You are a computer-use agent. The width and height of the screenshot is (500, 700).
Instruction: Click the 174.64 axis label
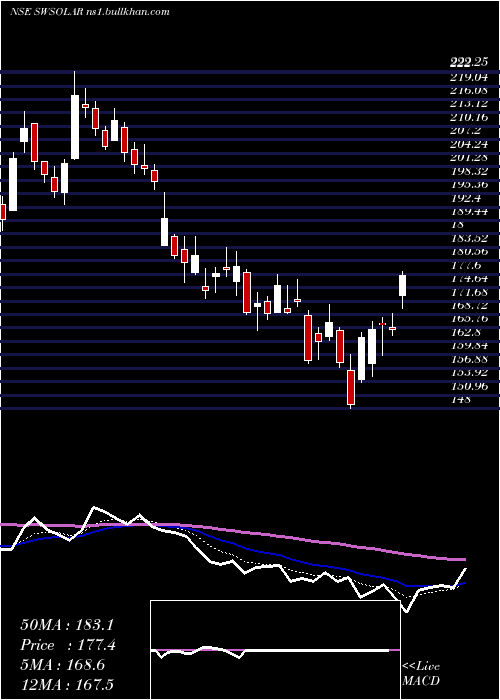point(468,279)
